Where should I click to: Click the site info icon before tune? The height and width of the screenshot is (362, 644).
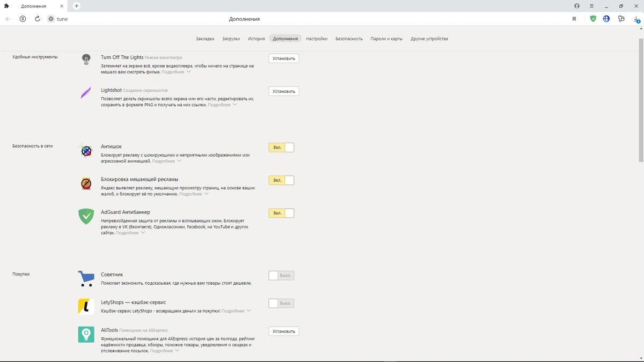[51, 19]
